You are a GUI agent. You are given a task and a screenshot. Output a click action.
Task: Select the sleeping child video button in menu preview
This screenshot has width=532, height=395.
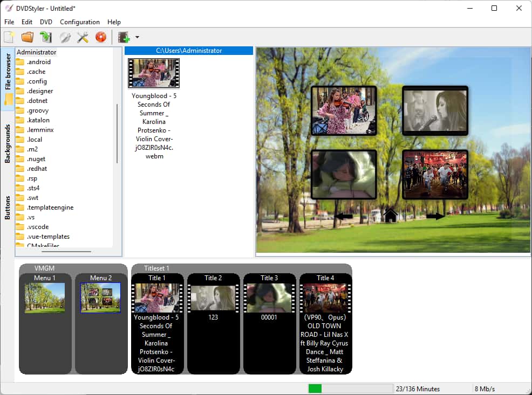click(344, 175)
